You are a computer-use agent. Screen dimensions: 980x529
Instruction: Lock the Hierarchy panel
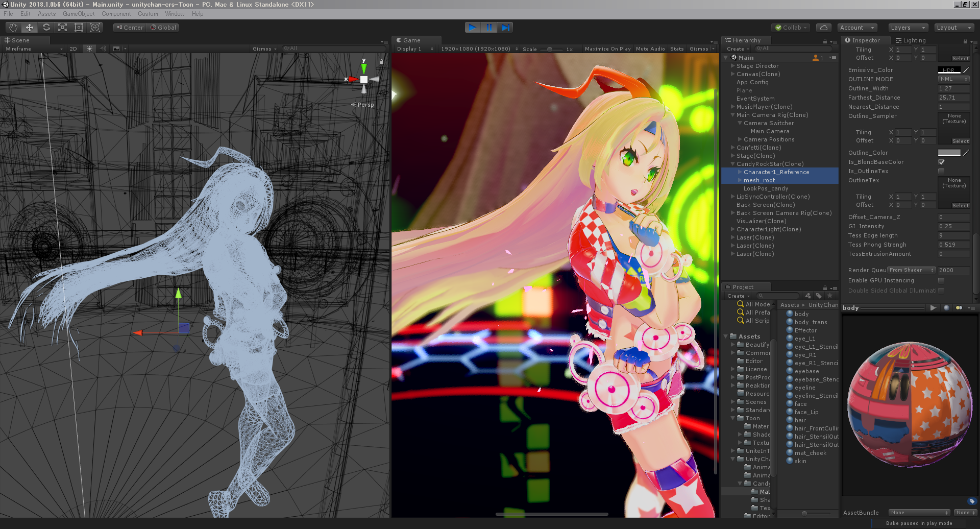click(825, 41)
